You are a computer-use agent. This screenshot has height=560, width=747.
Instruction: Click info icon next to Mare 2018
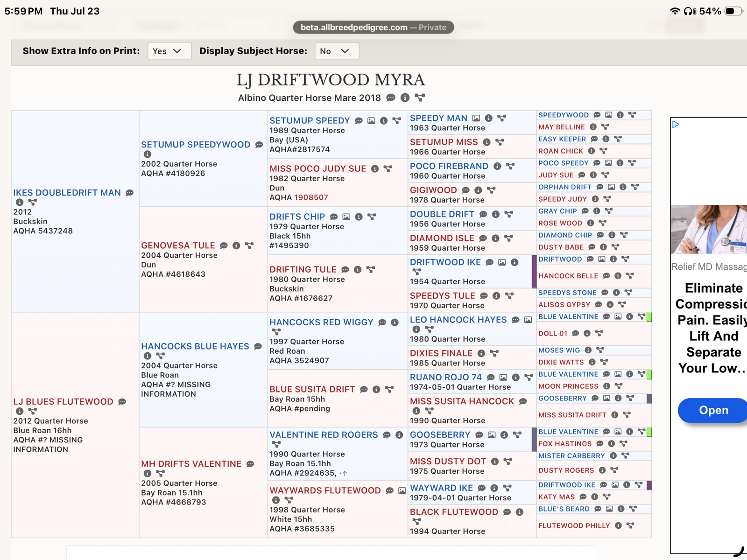click(405, 98)
